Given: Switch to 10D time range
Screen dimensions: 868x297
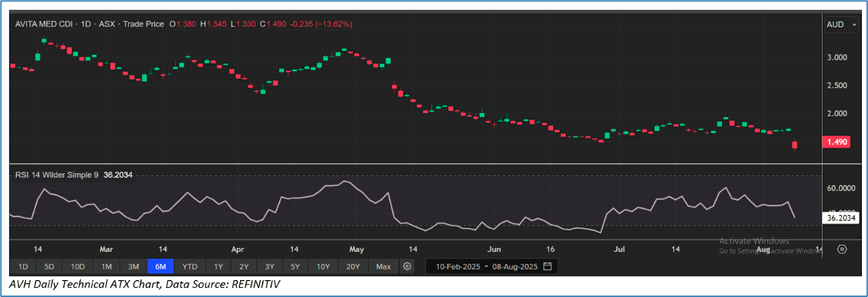Looking at the screenshot, I should (x=77, y=266).
